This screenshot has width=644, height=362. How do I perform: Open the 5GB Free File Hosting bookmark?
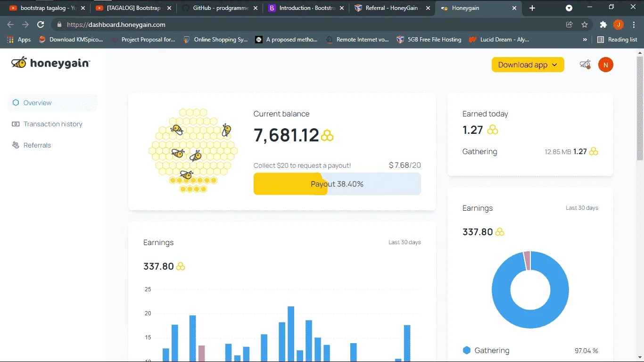[x=429, y=40]
